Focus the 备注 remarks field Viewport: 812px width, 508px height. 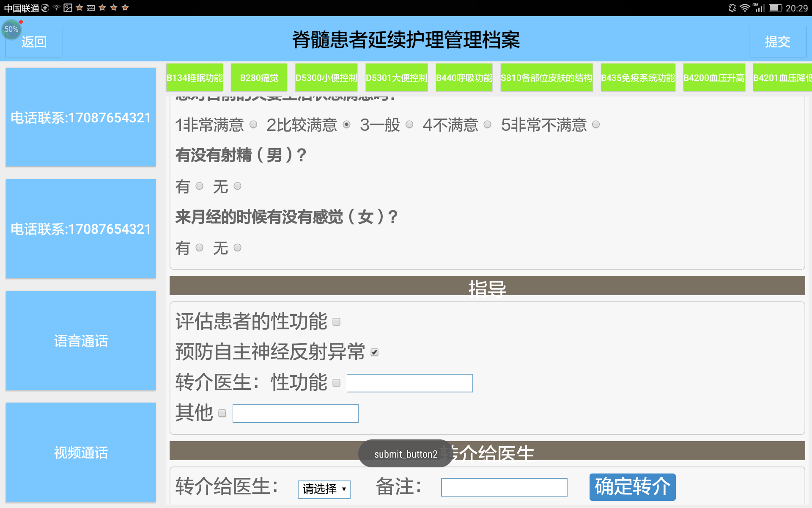pos(504,487)
